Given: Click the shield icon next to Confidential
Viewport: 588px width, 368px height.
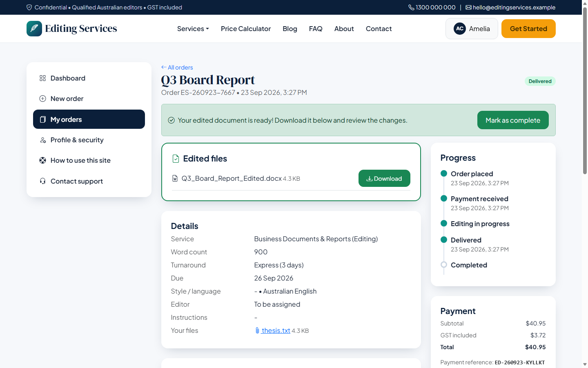Looking at the screenshot, I should click(29, 7).
